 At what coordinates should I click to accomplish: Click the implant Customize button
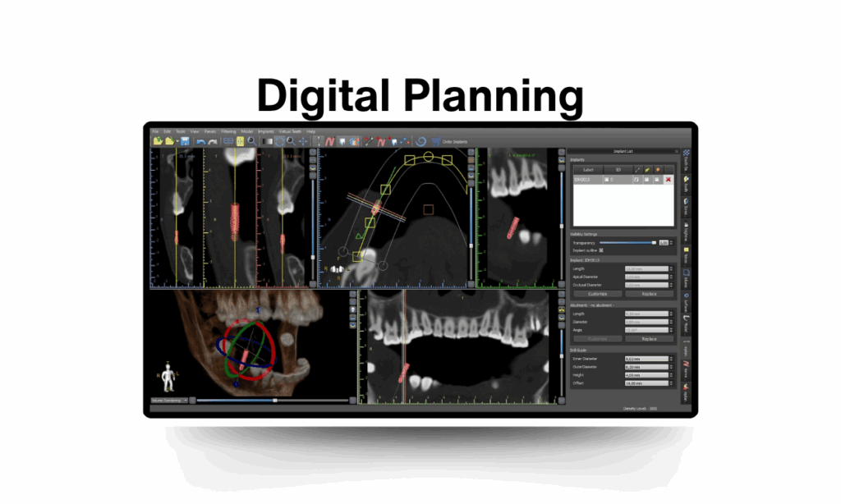597,293
